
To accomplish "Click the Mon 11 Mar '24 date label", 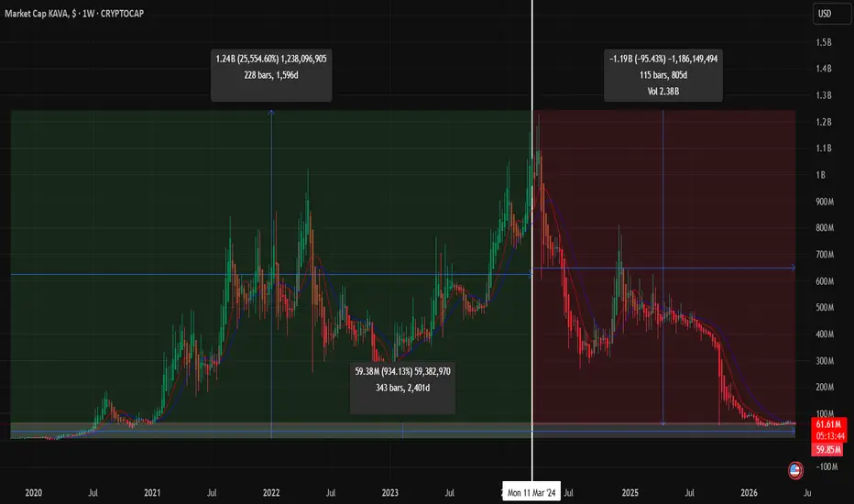I will tap(531, 493).
